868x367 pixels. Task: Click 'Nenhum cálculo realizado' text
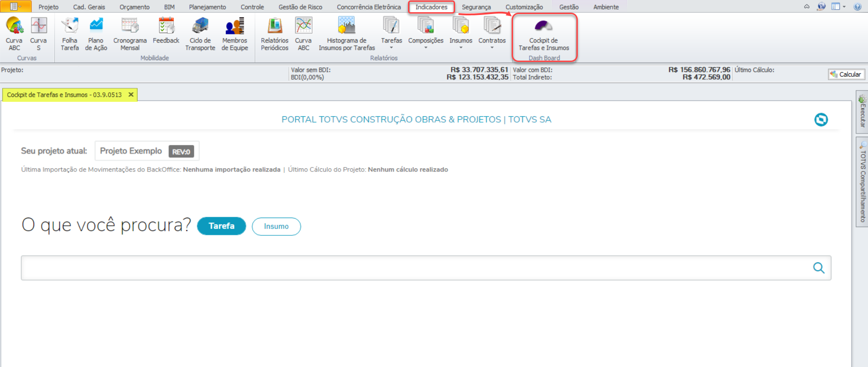point(408,169)
